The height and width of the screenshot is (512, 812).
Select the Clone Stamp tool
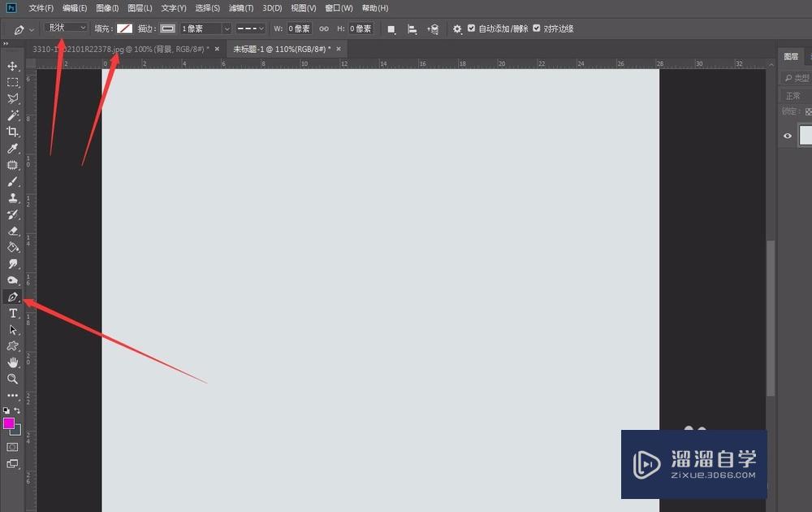[x=12, y=198]
